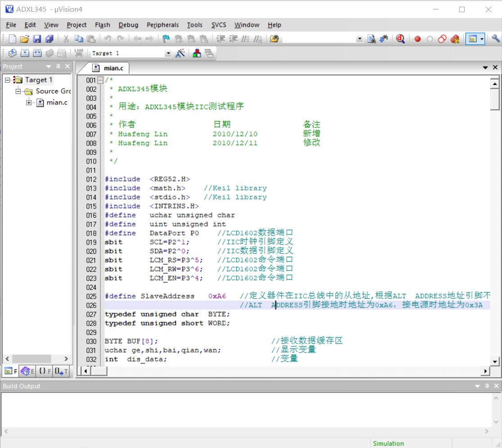Open the Peripherals menu
The image size is (502, 448).
coord(163,25)
